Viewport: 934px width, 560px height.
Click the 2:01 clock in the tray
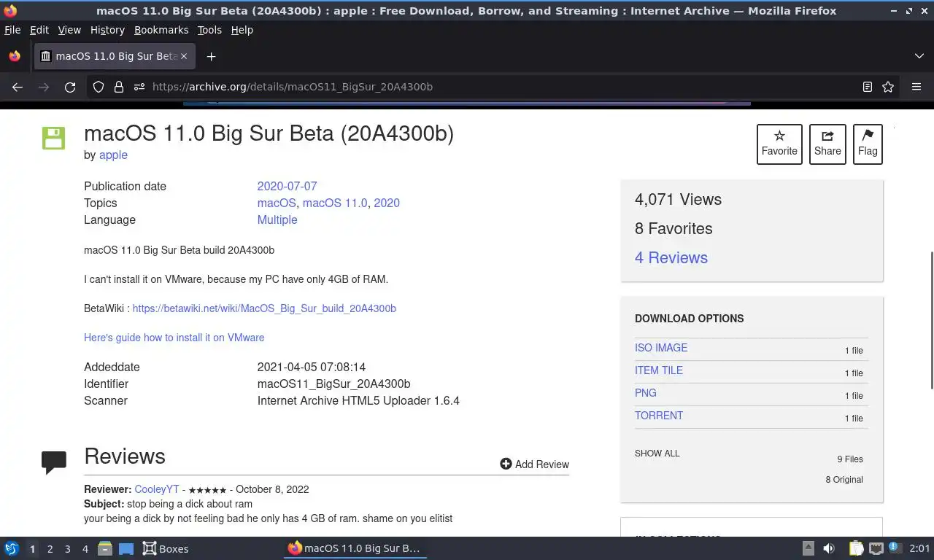[919, 548]
